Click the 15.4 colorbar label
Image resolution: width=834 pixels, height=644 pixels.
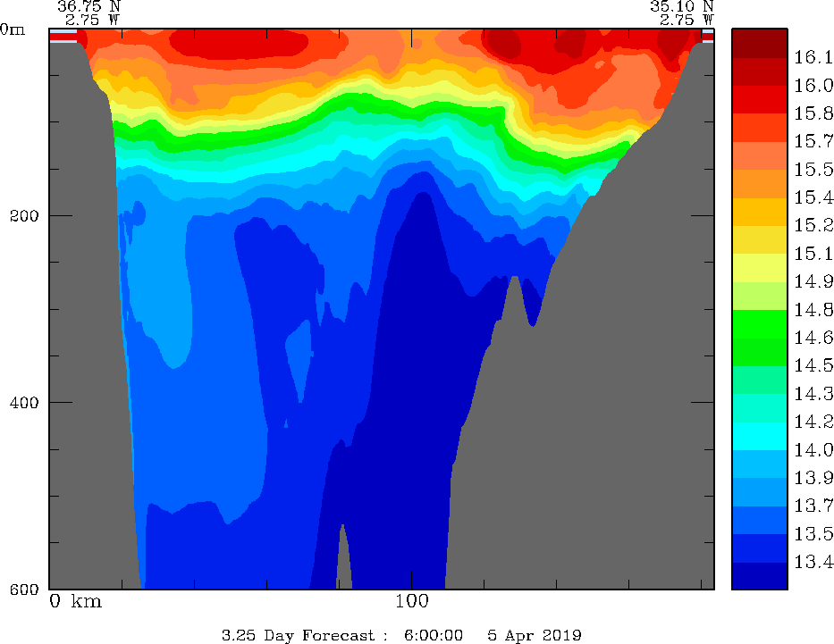click(813, 197)
